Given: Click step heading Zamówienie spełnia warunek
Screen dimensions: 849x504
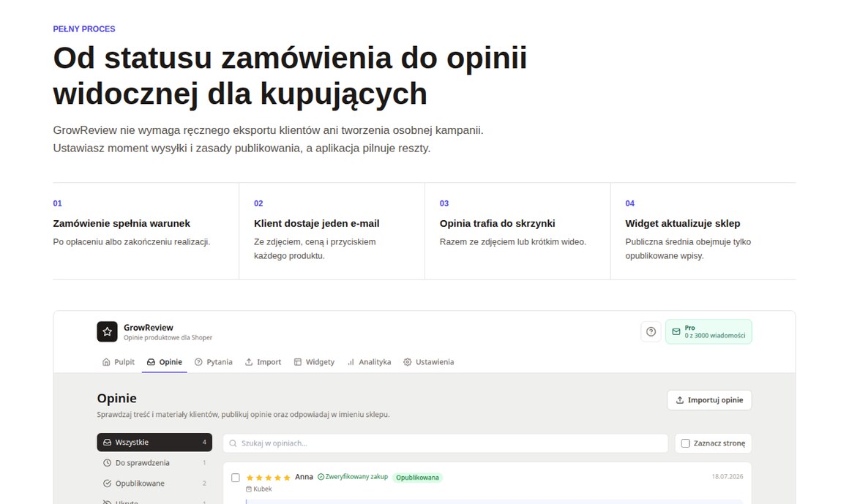Looking at the screenshot, I should click(121, 224).
